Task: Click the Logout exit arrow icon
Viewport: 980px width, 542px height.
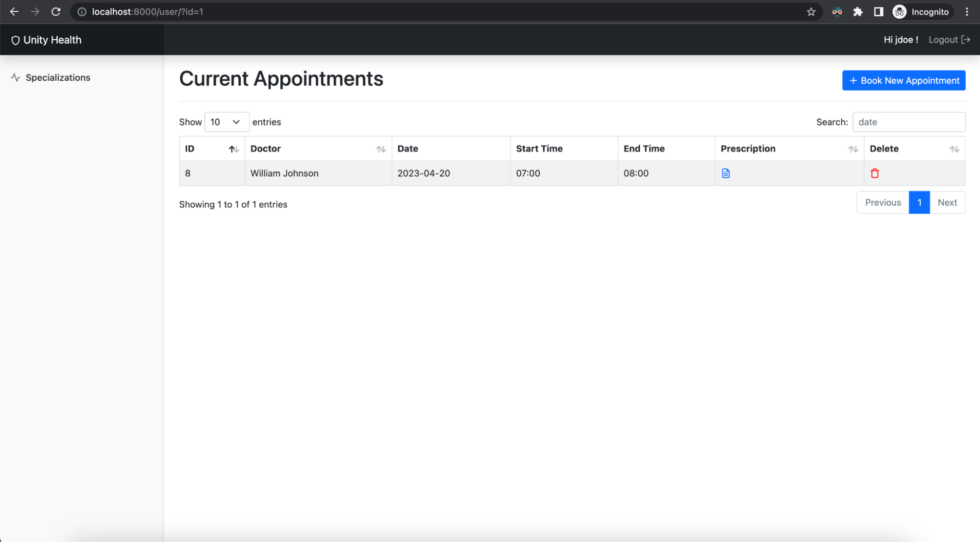Action: (965, 40)
